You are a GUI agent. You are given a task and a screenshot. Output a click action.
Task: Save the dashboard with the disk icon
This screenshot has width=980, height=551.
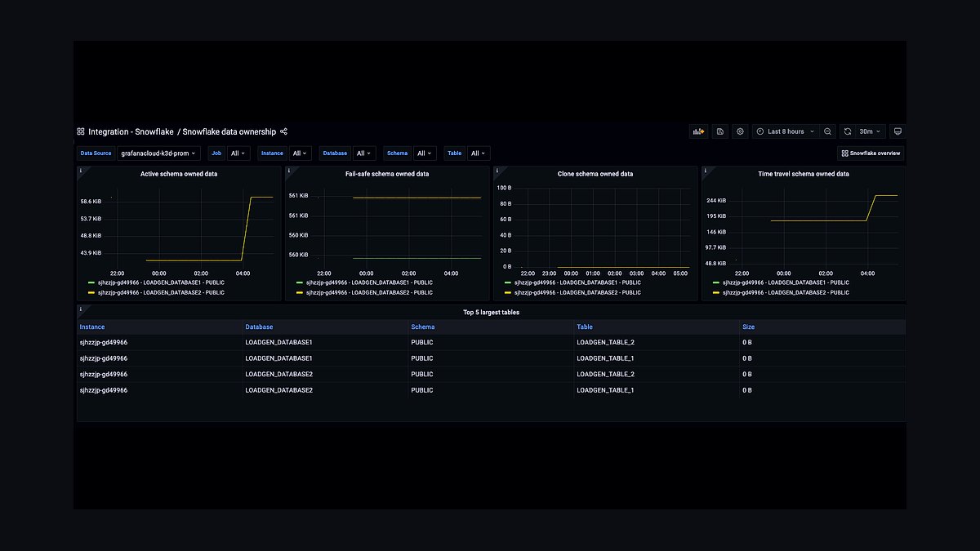click(719, 131)
